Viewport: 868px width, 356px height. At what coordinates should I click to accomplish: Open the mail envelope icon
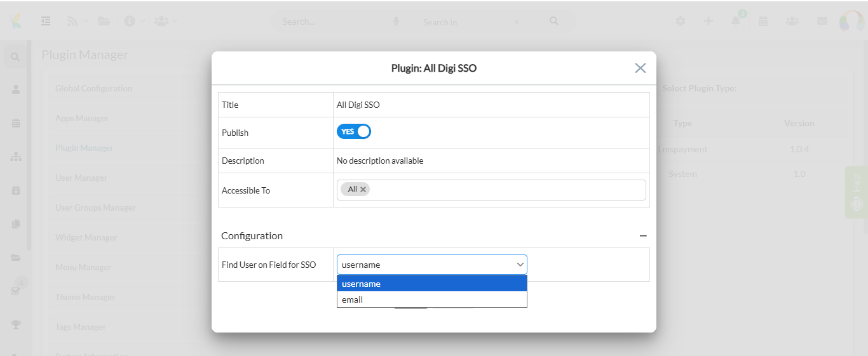822,21
